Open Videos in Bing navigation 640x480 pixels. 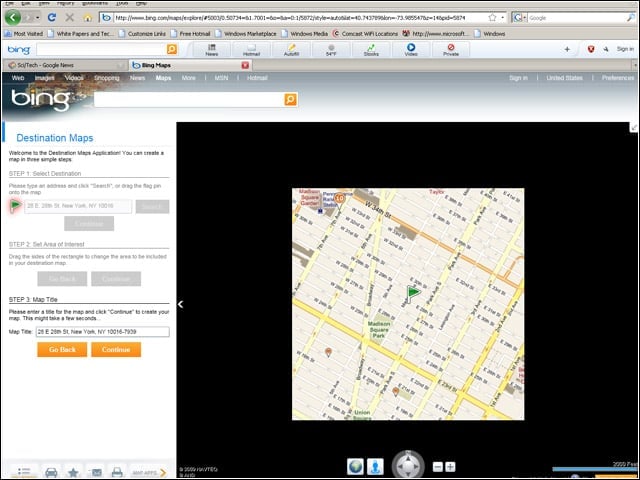(x=74, y=78)
